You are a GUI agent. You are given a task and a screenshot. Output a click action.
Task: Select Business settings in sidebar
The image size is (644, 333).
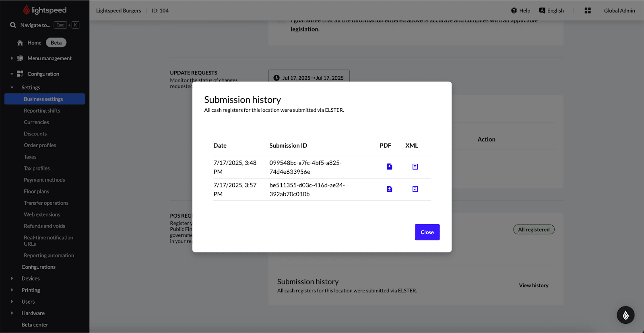pos(43,99)
